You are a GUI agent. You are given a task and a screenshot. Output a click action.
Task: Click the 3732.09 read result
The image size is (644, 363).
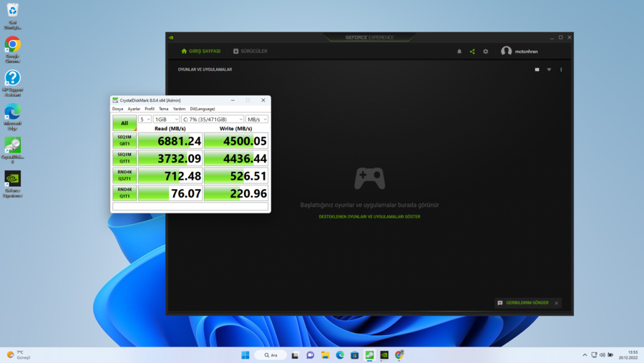170,158
